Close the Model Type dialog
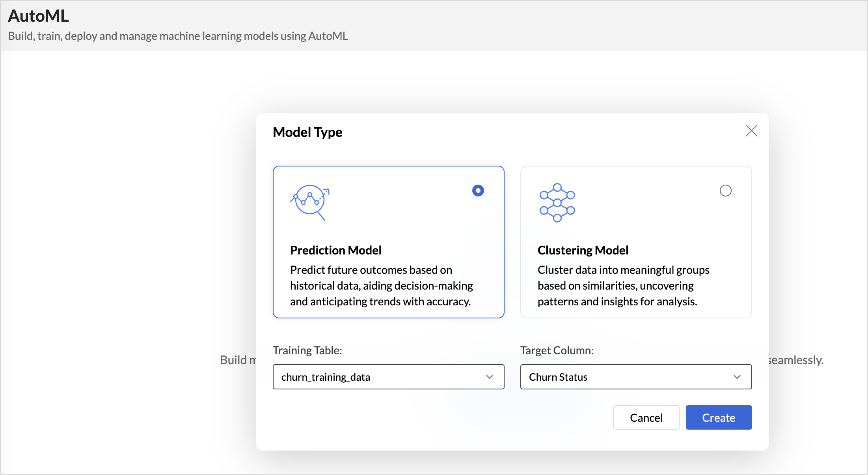 751,131
